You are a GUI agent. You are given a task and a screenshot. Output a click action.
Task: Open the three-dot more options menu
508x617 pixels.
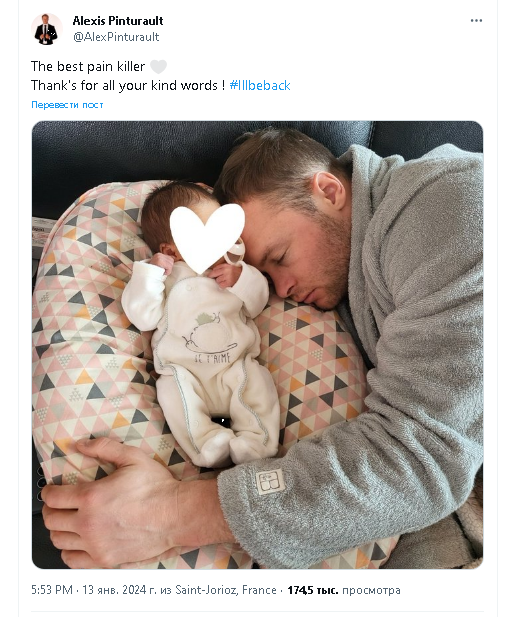476,20
